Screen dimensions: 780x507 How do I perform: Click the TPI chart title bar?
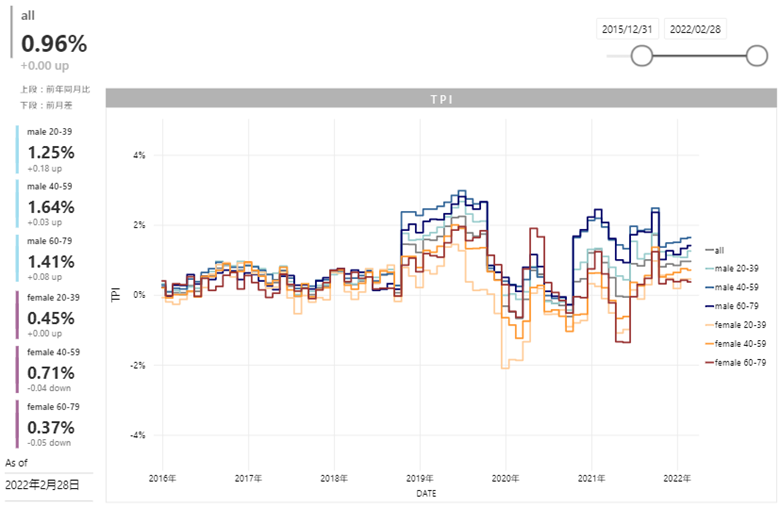point(441,99)
